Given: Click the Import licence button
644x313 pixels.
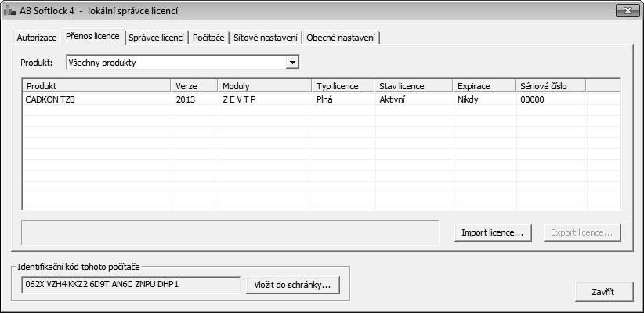Looking at the screenshot, I should pos(493,232).
